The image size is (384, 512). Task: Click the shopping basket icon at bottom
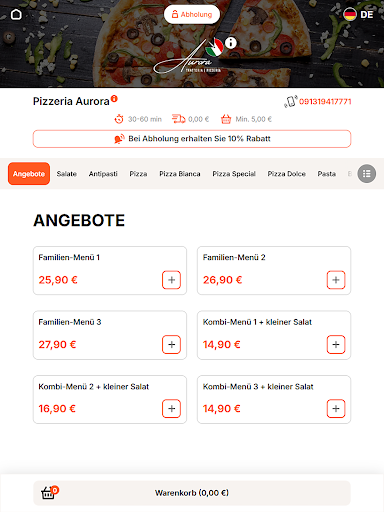tap(49, 492)
